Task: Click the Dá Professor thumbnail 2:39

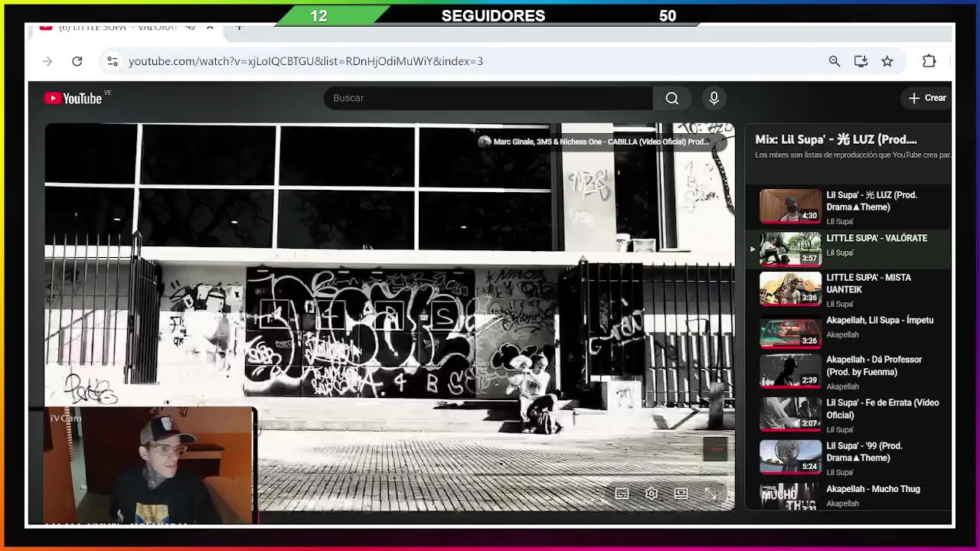Action: (x=790, y=370)
